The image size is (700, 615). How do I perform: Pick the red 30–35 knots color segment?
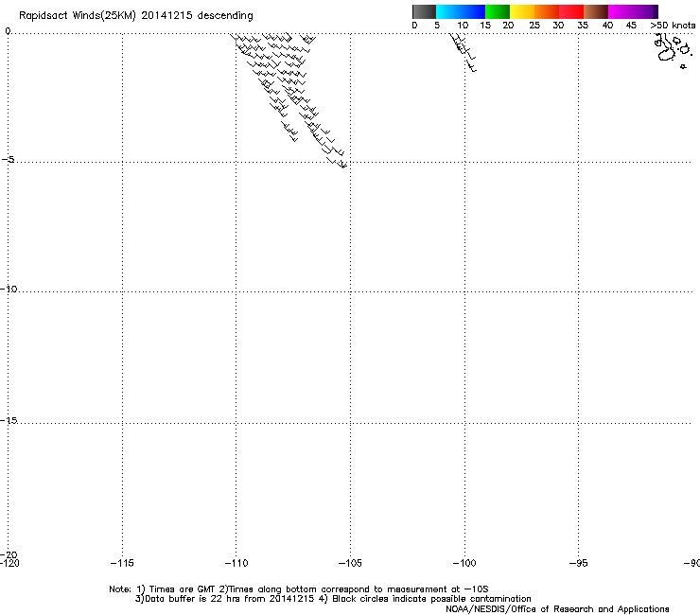(x=571, y=11)
